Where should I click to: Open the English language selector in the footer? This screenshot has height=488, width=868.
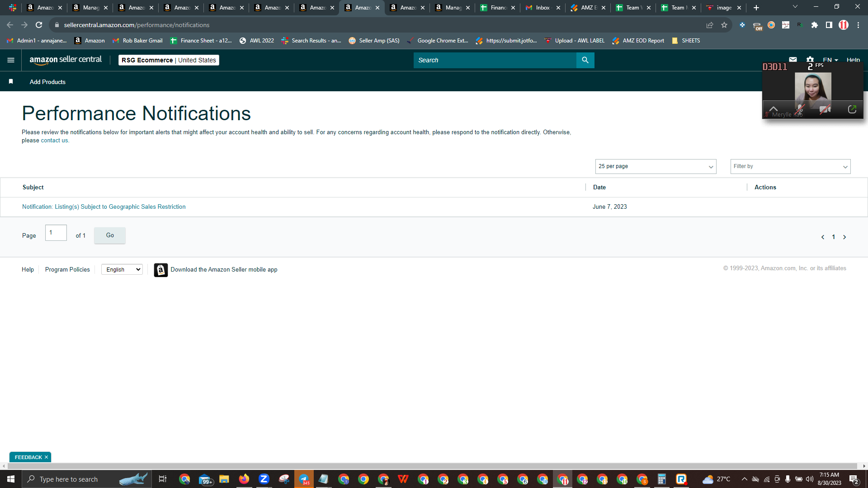tap(122, 270)
